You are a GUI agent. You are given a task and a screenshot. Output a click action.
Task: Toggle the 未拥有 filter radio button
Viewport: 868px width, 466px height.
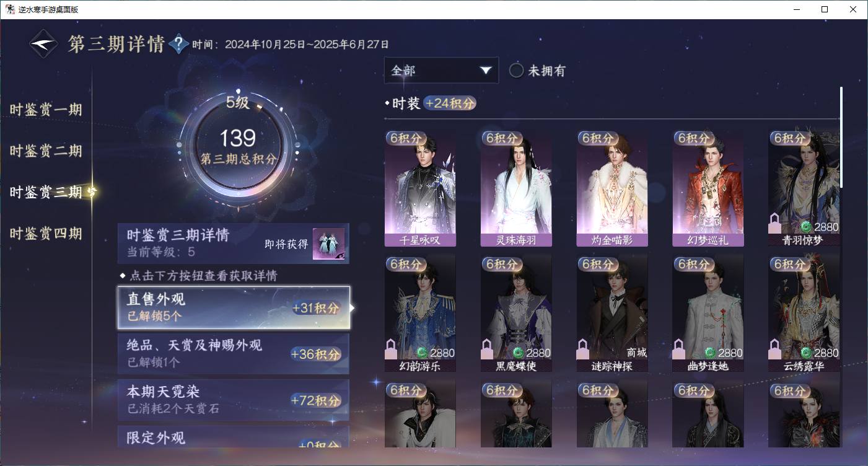click(x=516, y=71)
